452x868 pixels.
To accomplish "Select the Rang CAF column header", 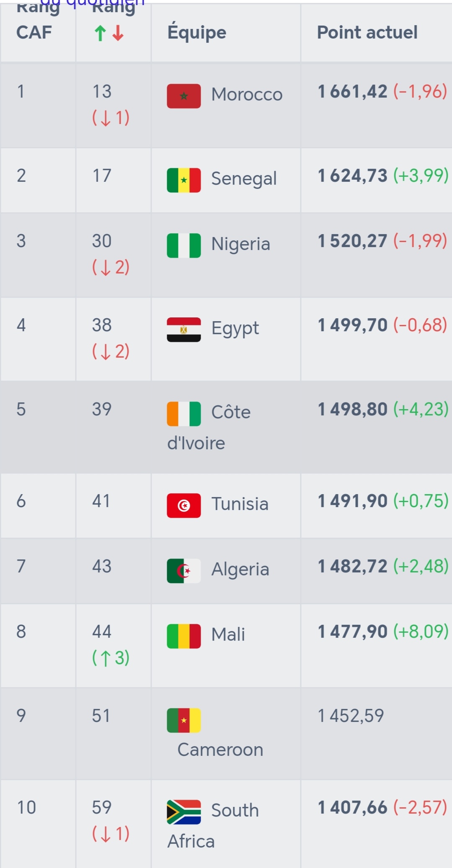I will click(x=34, y=20).
